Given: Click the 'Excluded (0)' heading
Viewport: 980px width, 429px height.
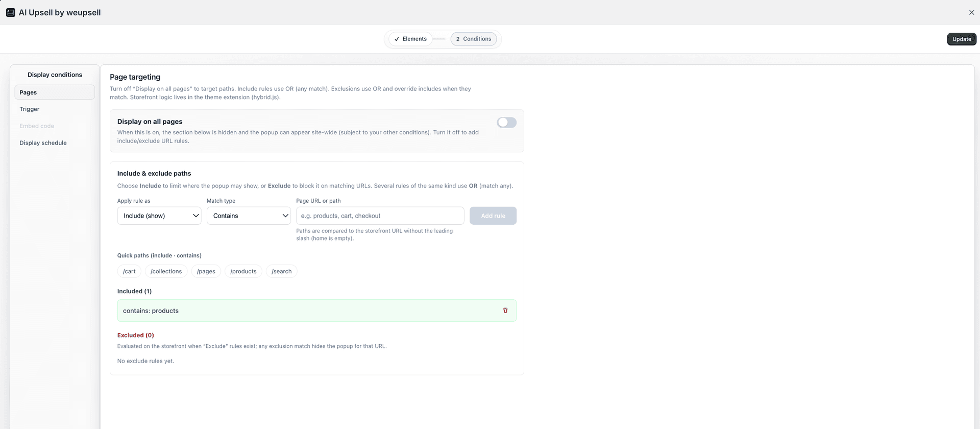Looking at the screenshot, I should [136, 335].
